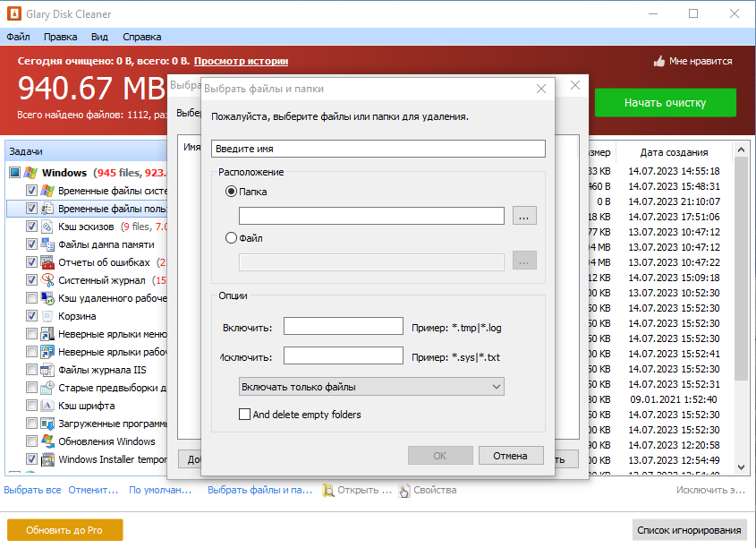Click the Системный журнал icon
This screenshot has height=548, width=756.
47,280
